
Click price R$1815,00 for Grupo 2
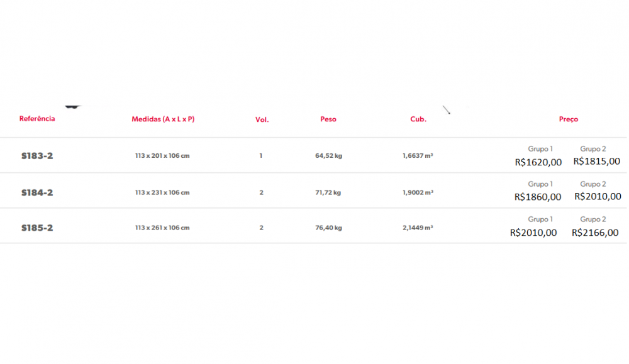click(596, 161)
